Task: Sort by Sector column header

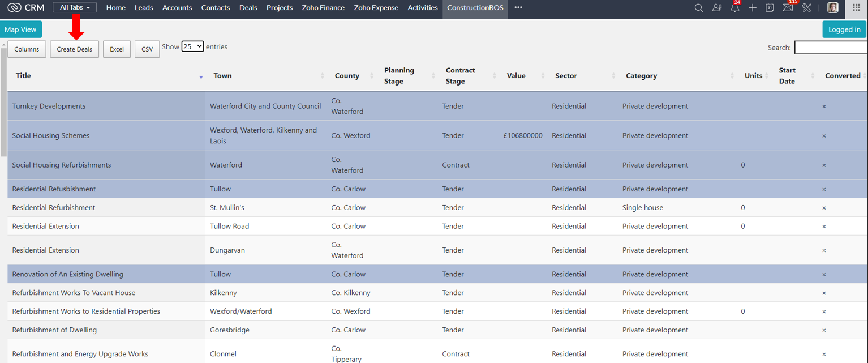Action: [x=583, y=76]
